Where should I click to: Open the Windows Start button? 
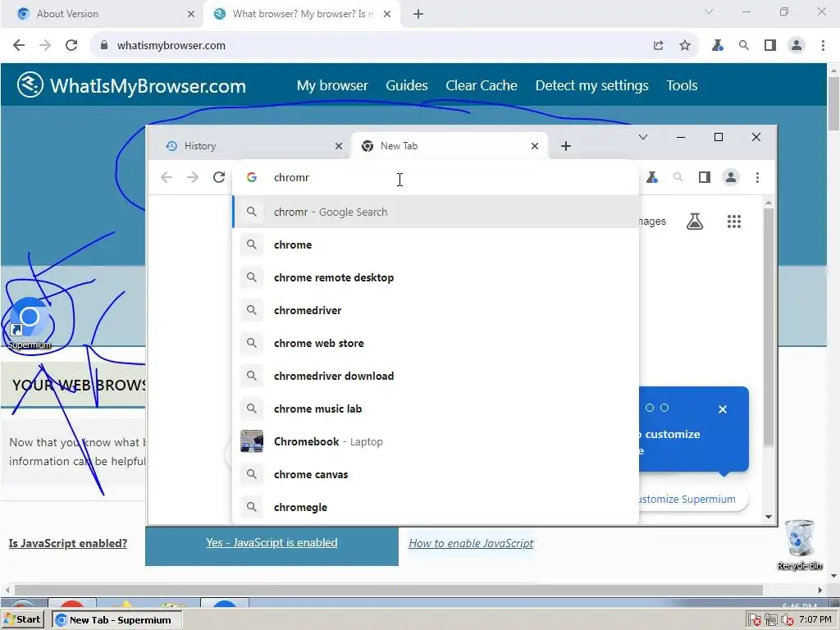pos(22,619)
